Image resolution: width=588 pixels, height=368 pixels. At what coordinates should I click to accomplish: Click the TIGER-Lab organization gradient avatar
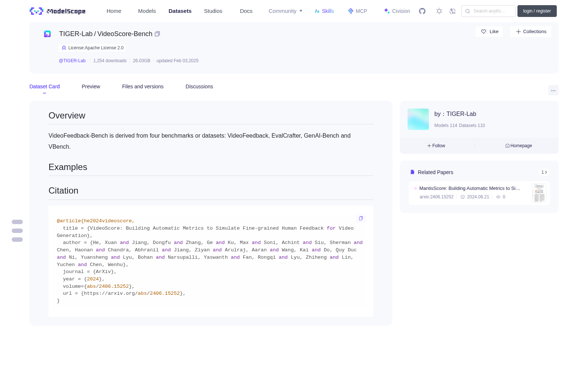tap(418, 119)
